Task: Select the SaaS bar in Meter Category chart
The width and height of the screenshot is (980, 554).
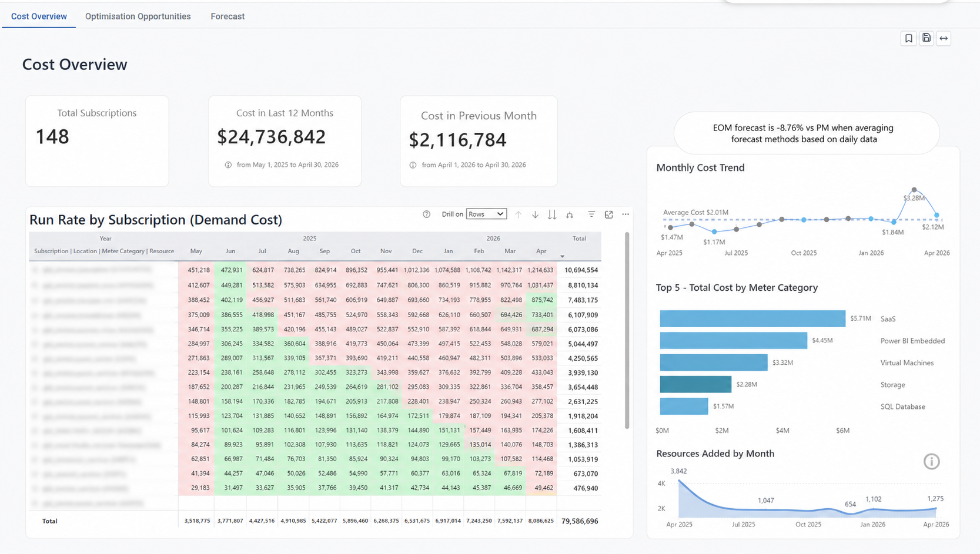Action: click(752, 318)
